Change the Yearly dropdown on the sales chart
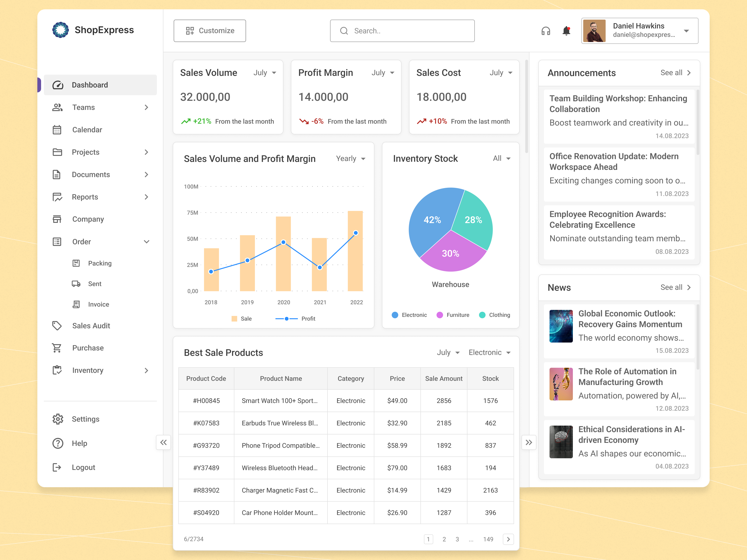This screenshot has width=747, height=560. [350, 159]
